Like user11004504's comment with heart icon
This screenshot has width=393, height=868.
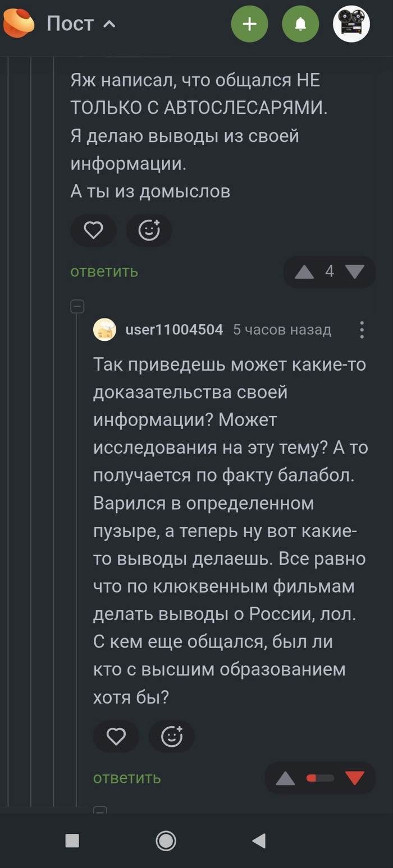116,736
